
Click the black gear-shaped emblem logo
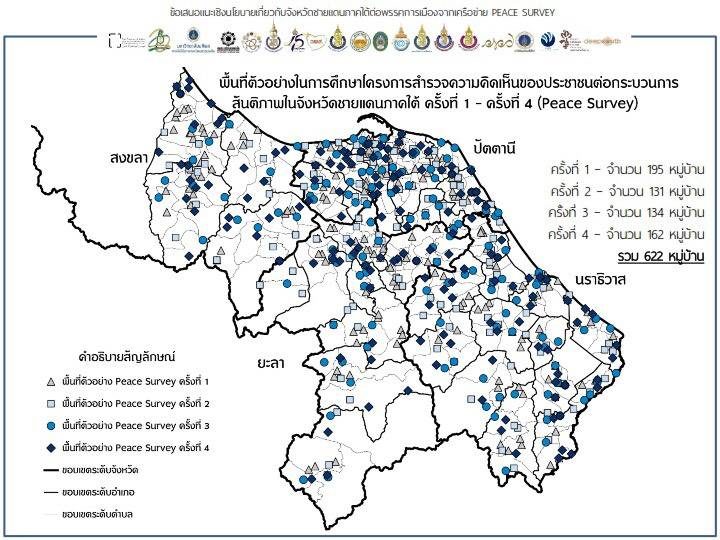227,41
